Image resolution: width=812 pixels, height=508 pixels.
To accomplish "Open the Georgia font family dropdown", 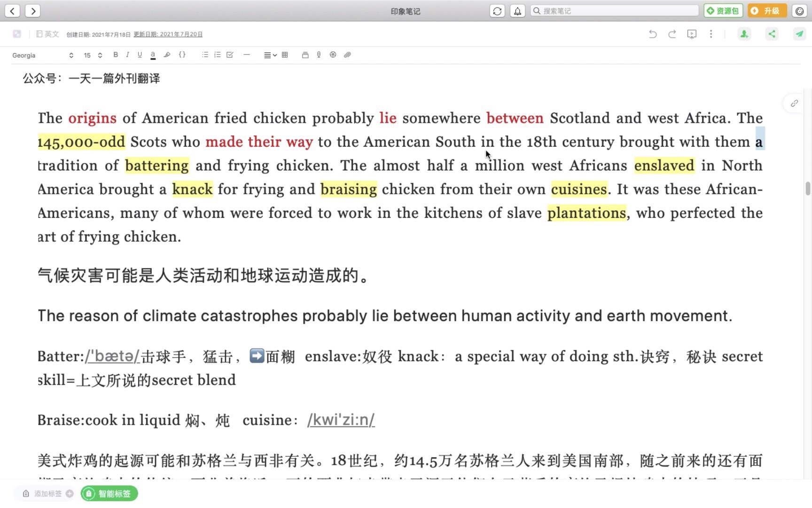I will click(x=42, y=55).
